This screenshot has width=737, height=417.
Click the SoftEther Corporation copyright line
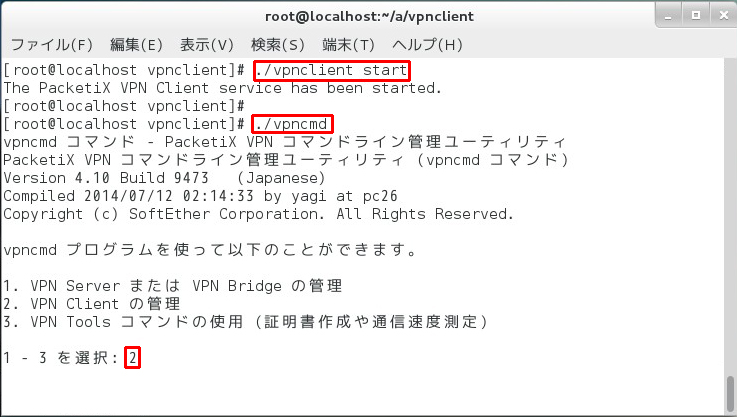click(x=258, y=214)
